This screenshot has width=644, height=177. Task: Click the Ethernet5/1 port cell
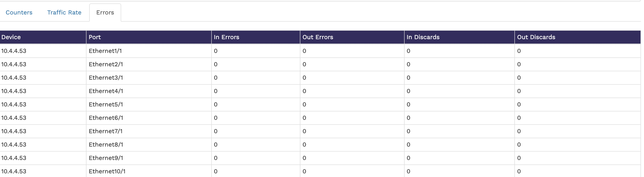click(106, 105)
